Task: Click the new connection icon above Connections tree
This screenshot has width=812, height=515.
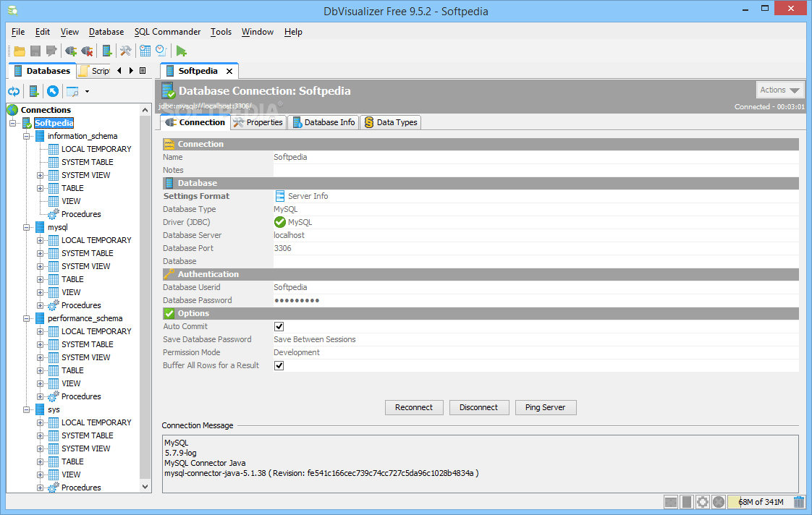Action: pos(34,92)
